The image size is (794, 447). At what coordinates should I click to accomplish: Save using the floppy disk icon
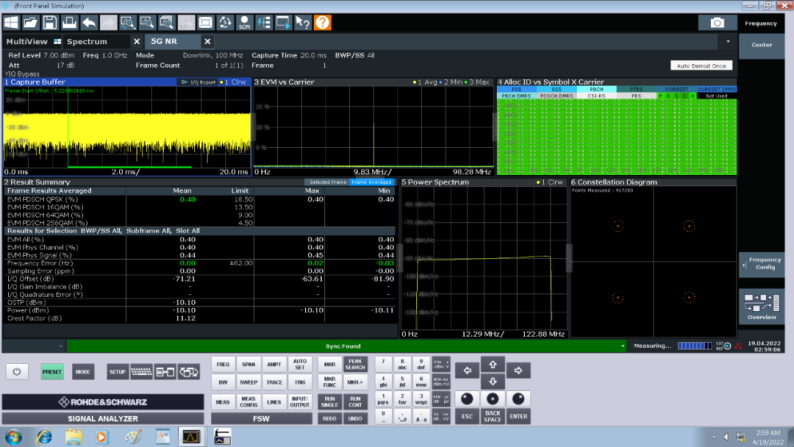click(50, 21)
